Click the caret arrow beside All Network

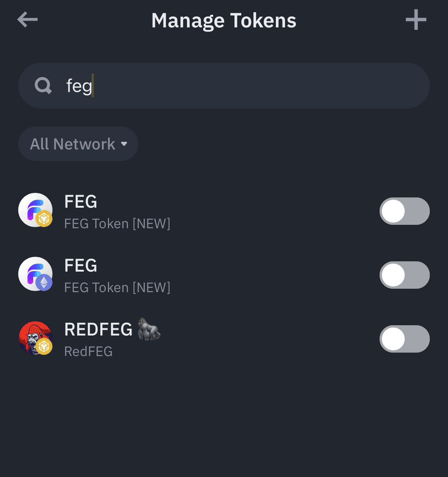[124, 144]
